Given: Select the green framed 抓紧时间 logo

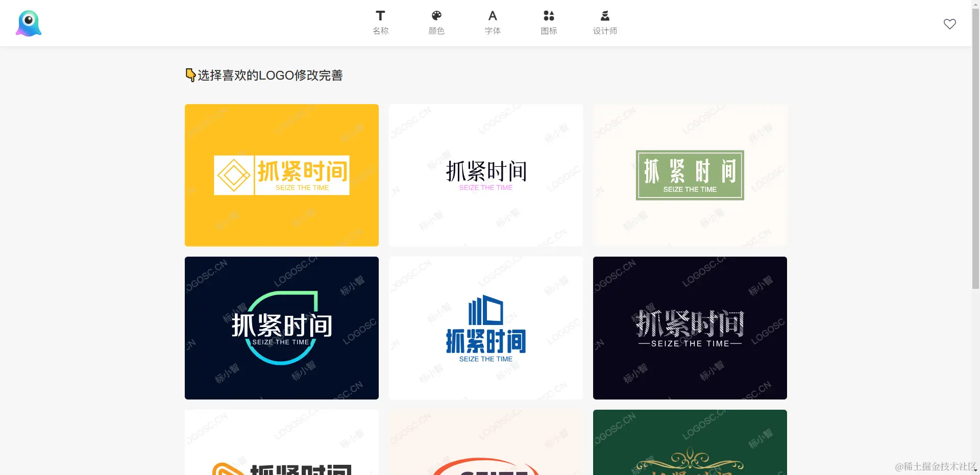Looking at the screenshot, I should tap(690, 175).
